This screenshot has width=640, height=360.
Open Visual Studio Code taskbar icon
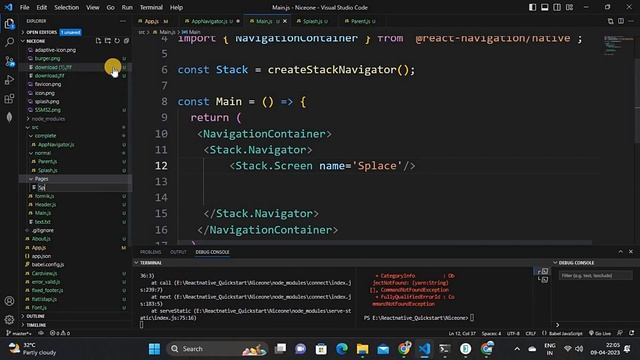tap(424, 349)
